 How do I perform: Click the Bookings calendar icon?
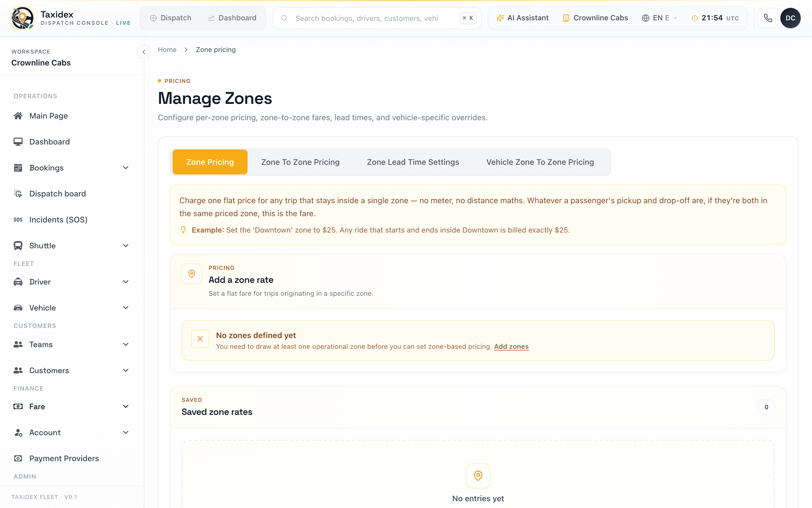(x=18, y=168)
